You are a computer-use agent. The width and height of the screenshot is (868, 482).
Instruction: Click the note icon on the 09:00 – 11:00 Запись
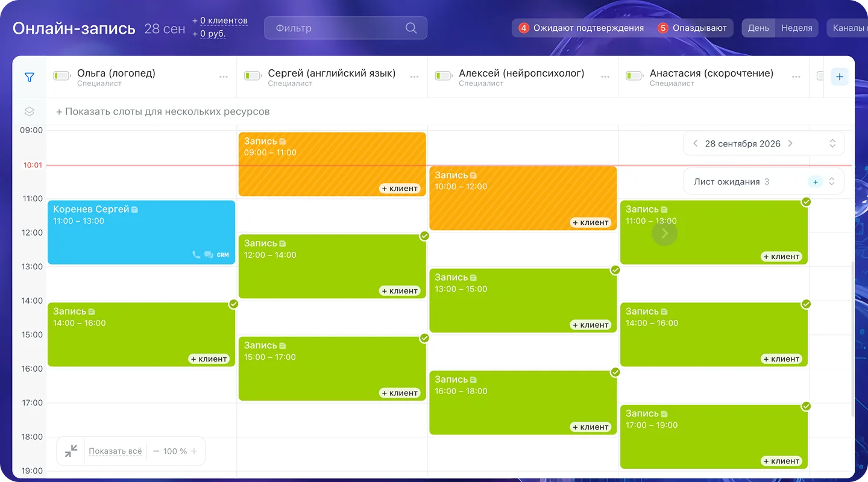[283, 142]
